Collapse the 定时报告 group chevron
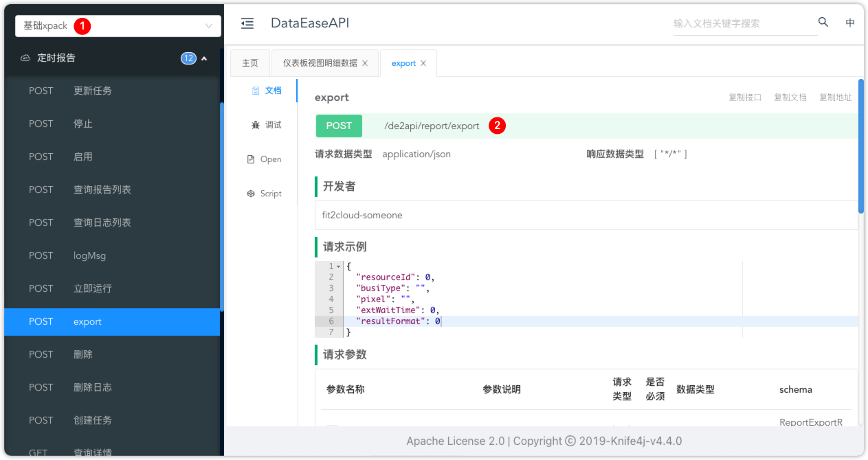 coord(204,58)
